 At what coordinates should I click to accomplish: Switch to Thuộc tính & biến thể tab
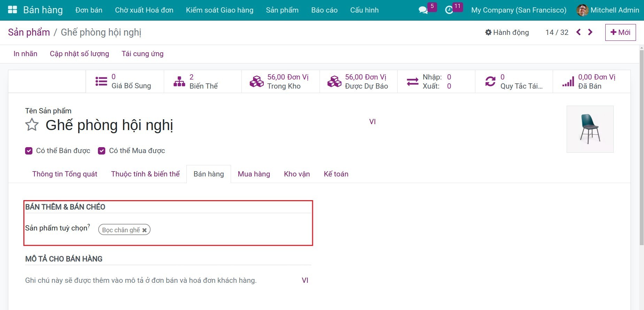point(145,174)
